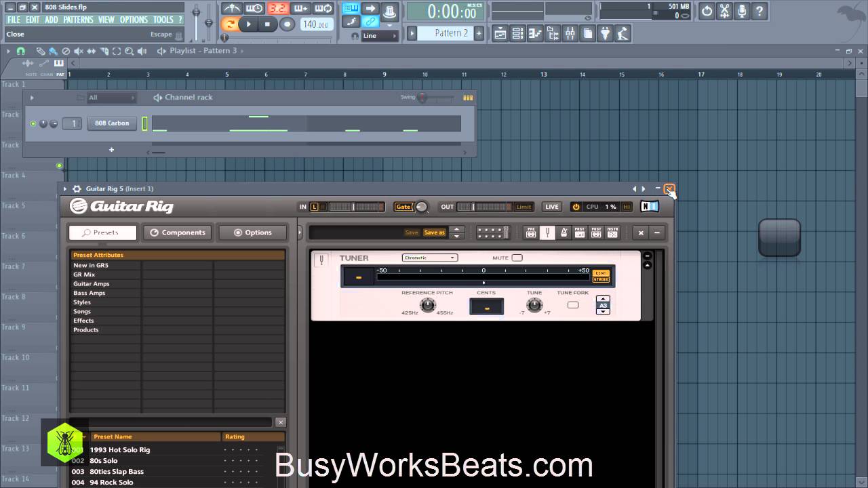Viewport: 868px width, 488px height.
Task: Open the Piano roll view icon
Action: (536, 33)
